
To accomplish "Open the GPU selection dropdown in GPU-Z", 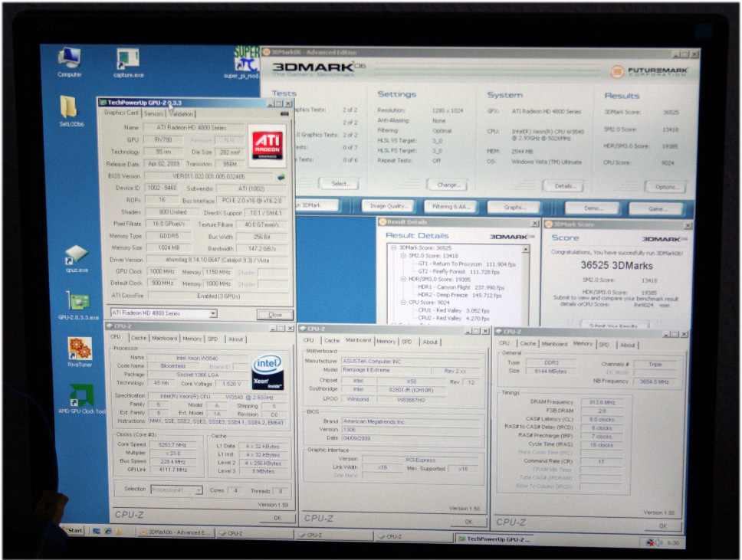I will coord(213,313).
